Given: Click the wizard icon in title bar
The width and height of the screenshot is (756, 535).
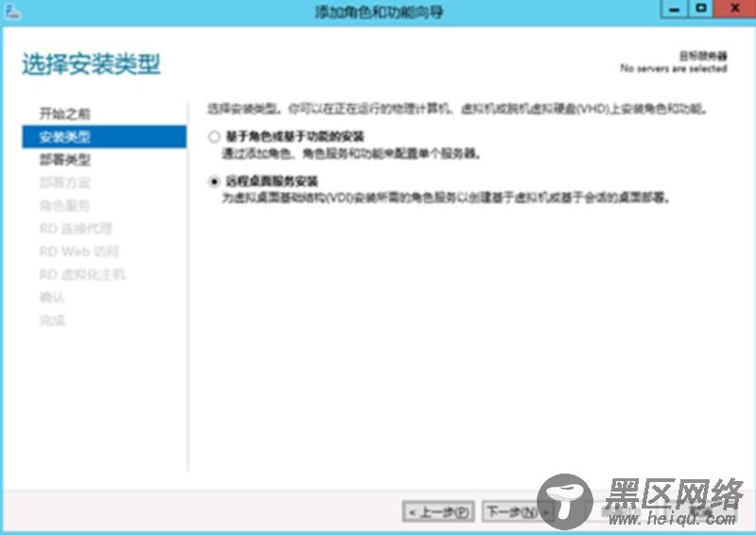Looking at the screenshot, I should click(x=12, y=12).
